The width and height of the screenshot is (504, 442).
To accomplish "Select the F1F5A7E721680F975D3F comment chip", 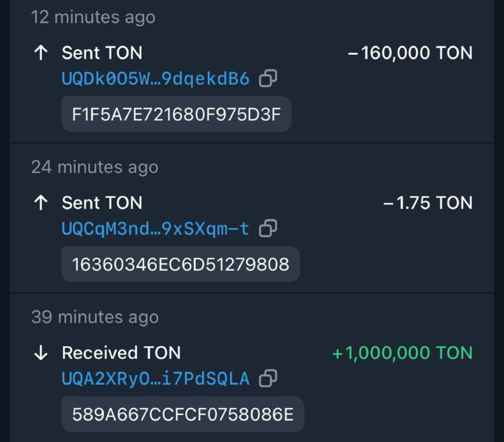I will click(x=176, y=114).
